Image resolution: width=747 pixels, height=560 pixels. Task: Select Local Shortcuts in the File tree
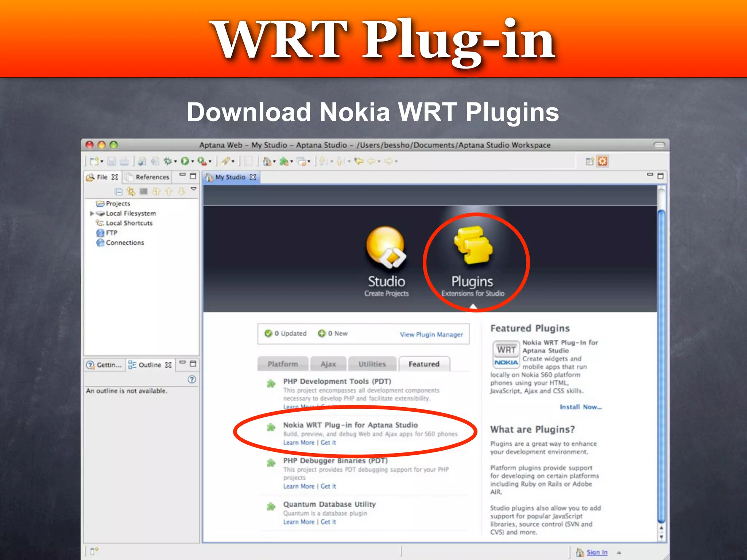124,223
